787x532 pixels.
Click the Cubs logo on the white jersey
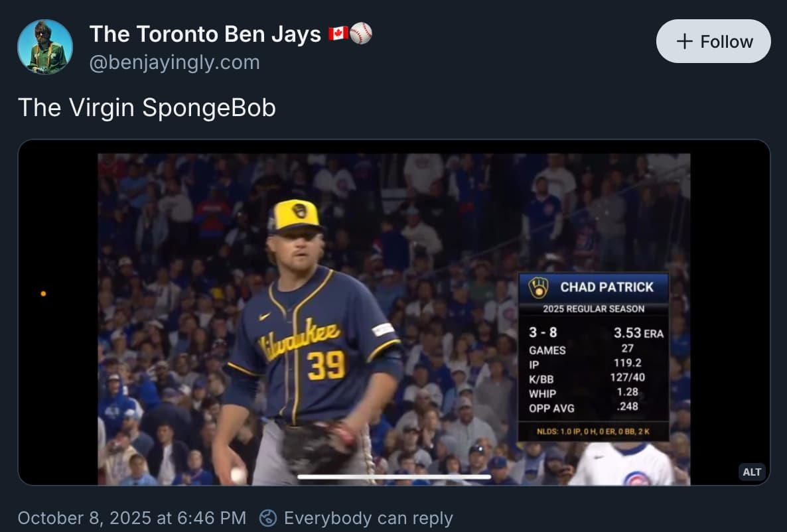pyautogui.click(x=636, y=478)
